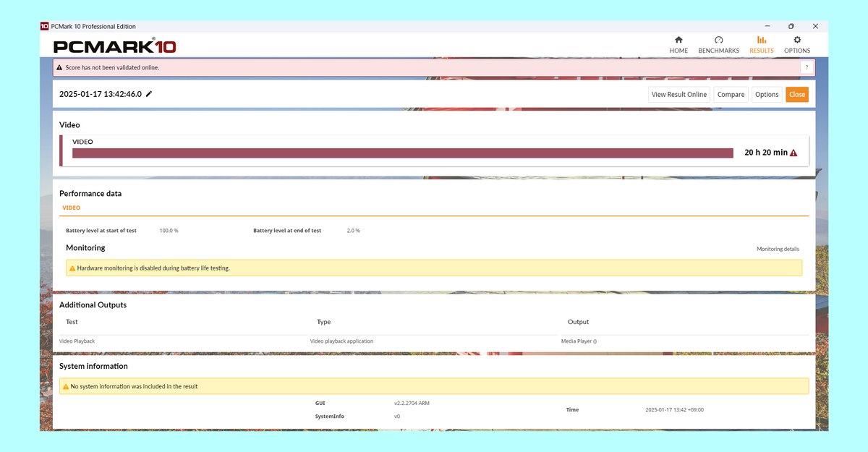Open the RESULTS section

[x=762, y=45]
